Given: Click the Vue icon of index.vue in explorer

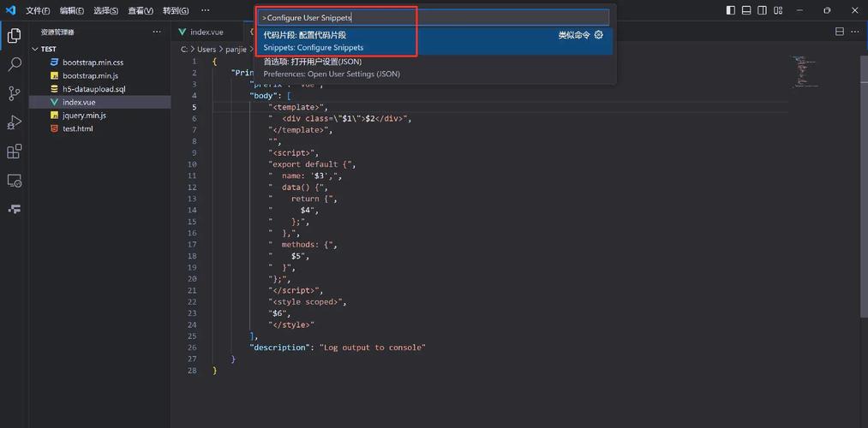Looking at the screenshot, I should tap(54, 103).
